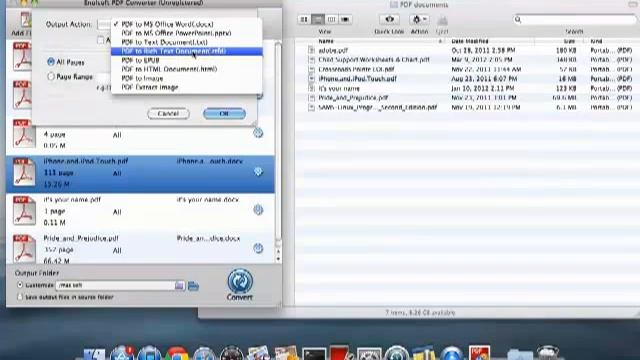Switch the Finder window to Cover Flow view
The image size is (640, 360).
(345, 19)
